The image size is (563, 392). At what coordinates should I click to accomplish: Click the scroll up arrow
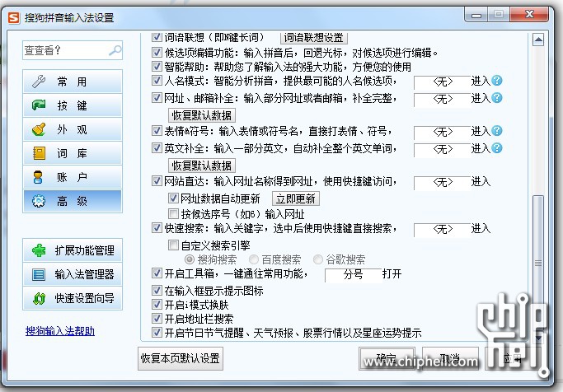click(538, 40)
